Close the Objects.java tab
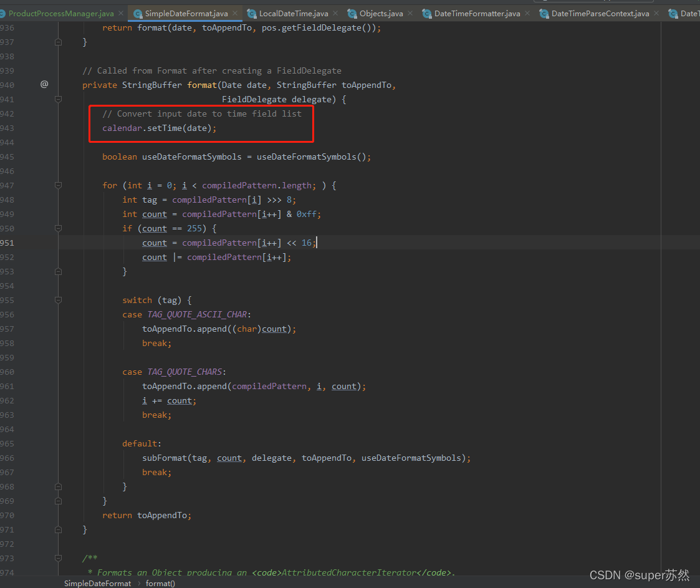The image size is (700, 588). [x=410, y=13]
